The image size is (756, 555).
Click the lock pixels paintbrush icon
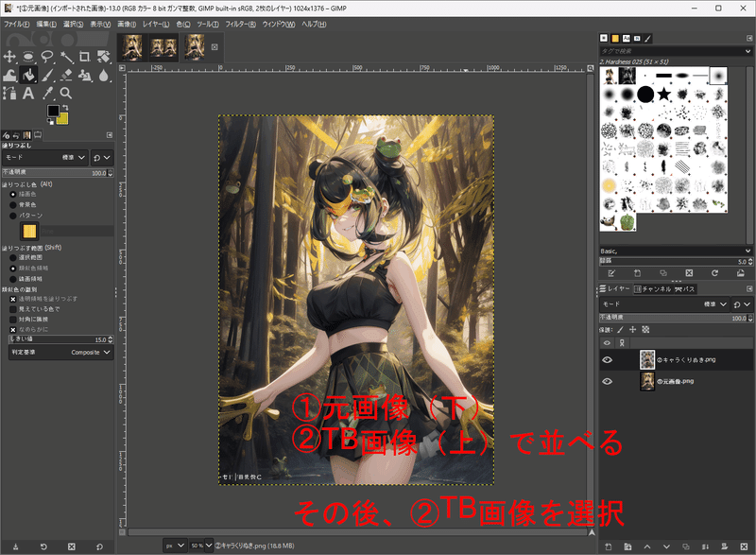(x=620, y=330)
